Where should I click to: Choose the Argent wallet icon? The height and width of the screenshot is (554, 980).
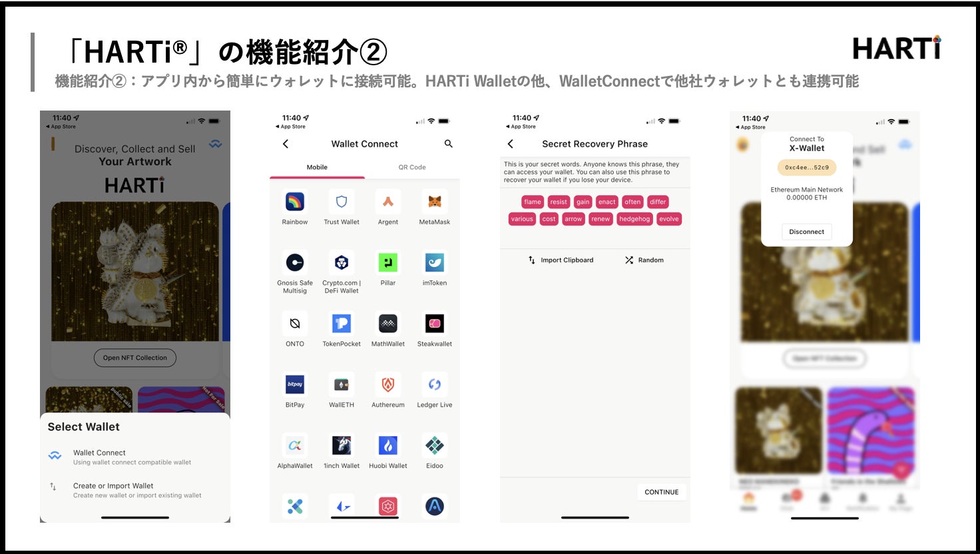[x=388, y=202]
